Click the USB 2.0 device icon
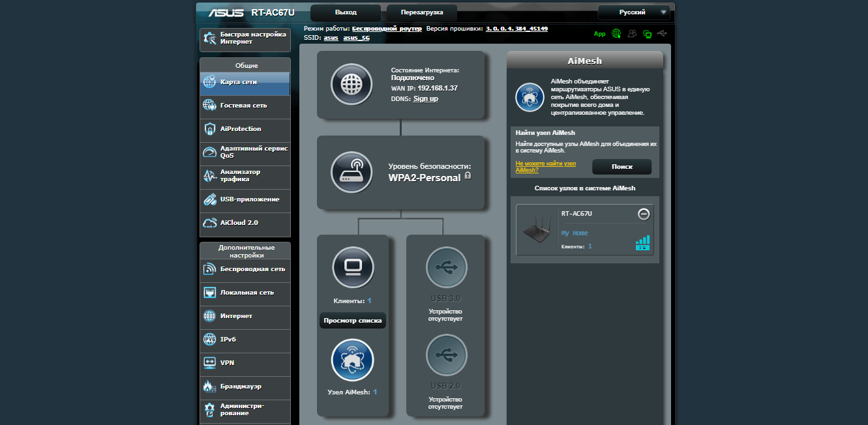 coord(446,355)
